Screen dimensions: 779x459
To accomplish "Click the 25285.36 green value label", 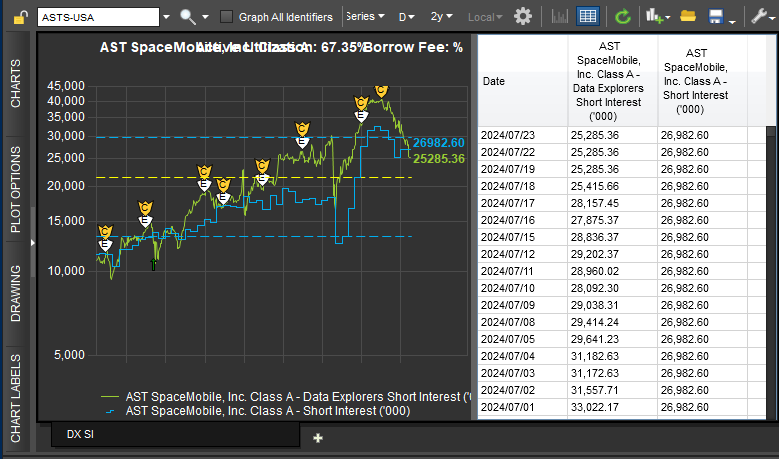I will coord(439,158).
